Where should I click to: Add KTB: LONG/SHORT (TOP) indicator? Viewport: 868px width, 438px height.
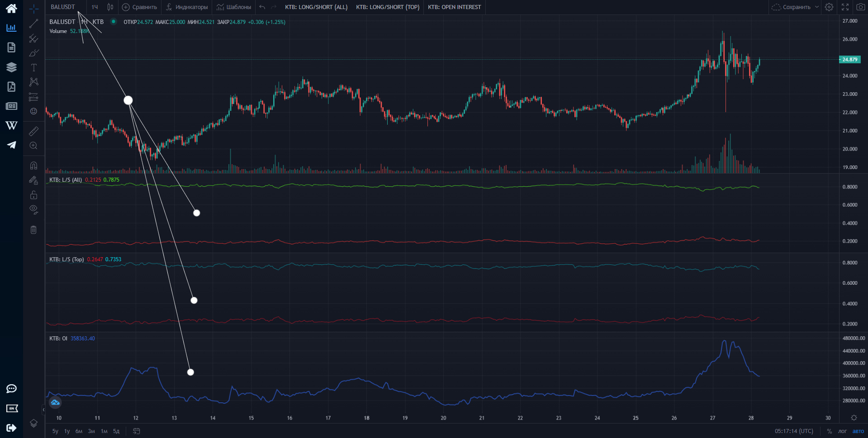(388, 7)
